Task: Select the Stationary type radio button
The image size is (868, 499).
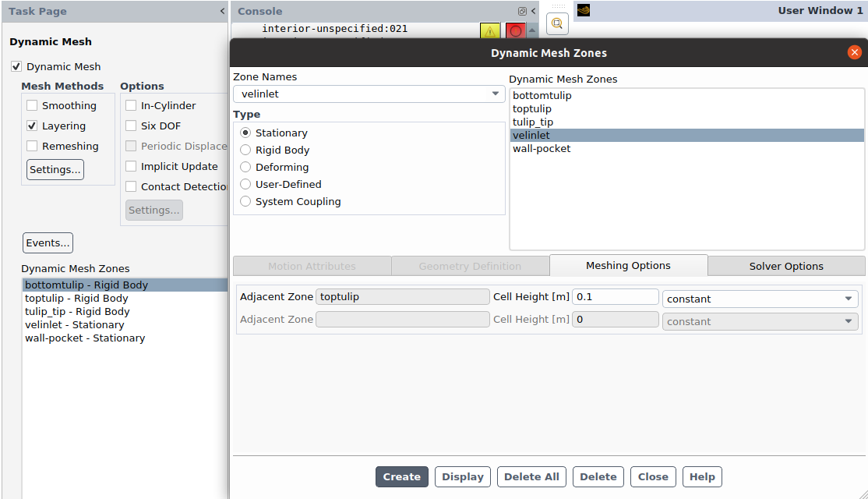Action: (245, 133)
